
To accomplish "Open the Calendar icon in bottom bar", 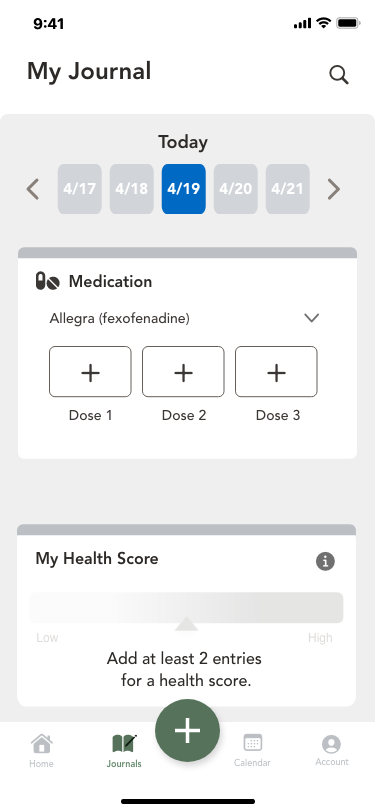I will 252,743.
